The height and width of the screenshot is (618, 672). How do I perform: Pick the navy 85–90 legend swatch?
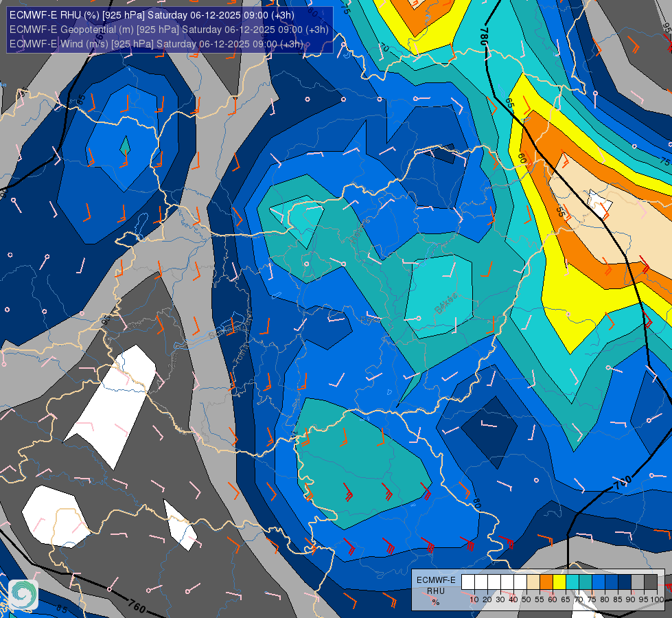(625, 582)
